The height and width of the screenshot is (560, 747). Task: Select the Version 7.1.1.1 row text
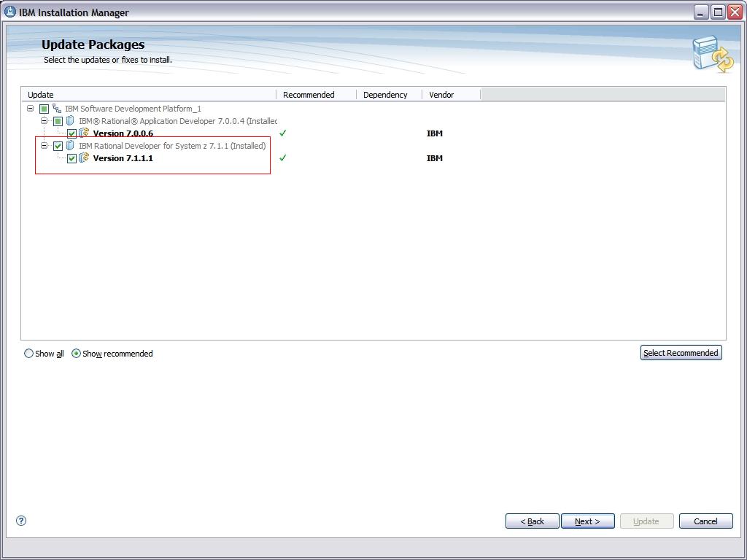click(123, 158)
